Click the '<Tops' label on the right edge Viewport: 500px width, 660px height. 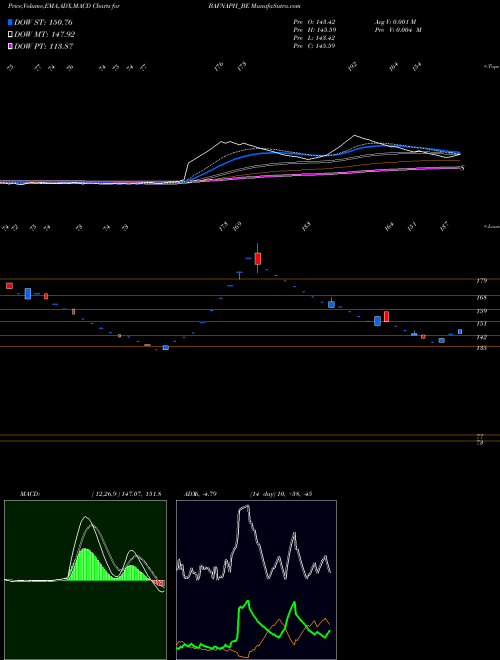coord(491,67)
